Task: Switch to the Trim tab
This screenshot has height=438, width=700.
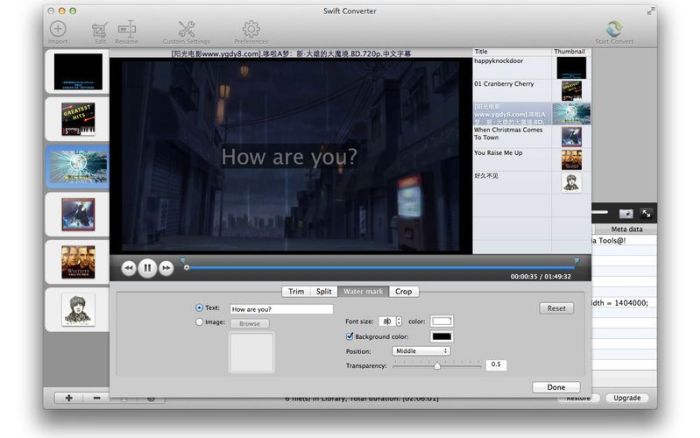Action: pos(296,292)
